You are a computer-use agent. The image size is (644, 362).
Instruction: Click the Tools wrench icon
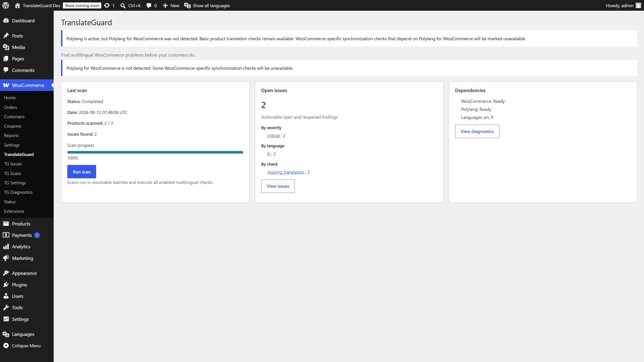[x=6, y=307]
